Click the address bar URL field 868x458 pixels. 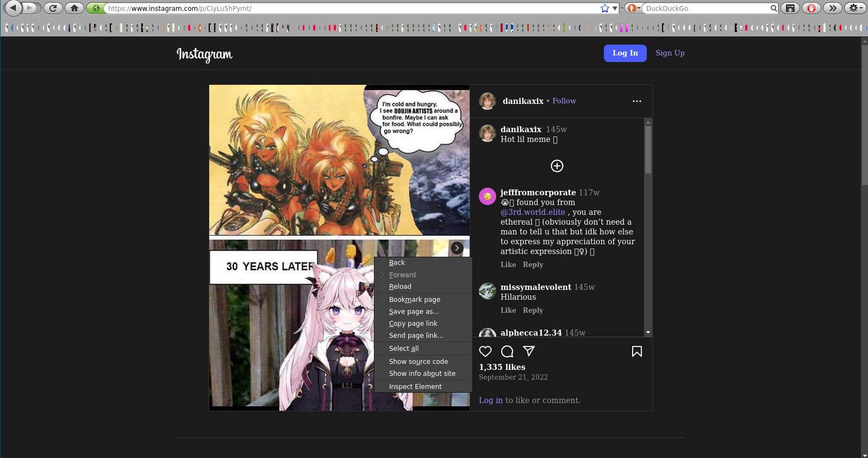(x=352, y=8)
